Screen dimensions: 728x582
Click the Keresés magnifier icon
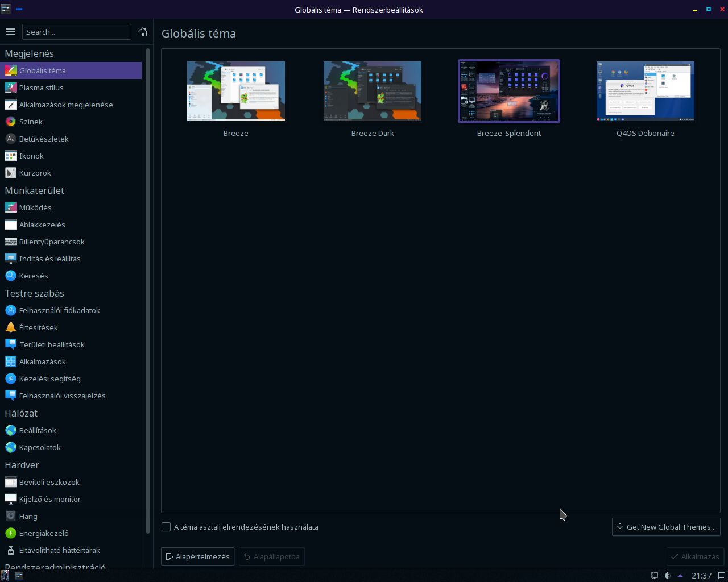10,276
